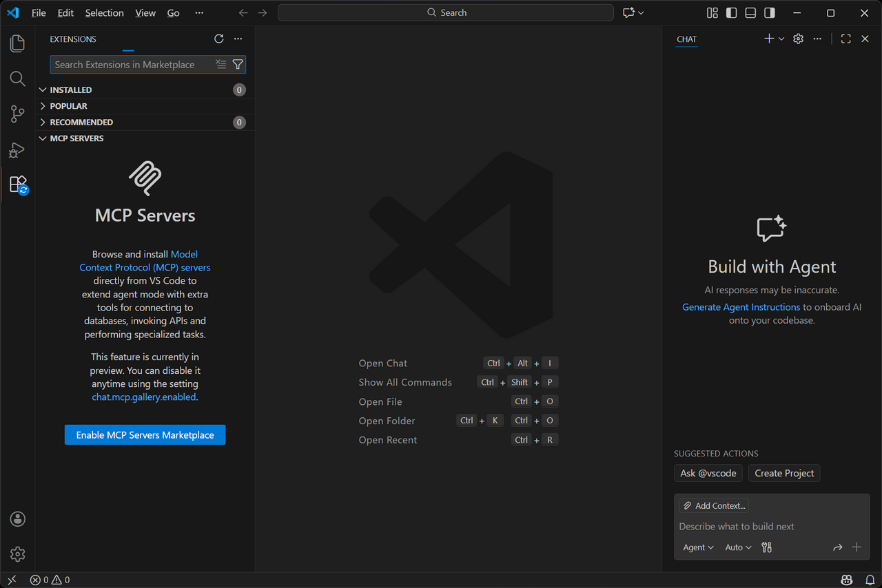Click Generate Agent Instructions link

(x=741, y=307)
